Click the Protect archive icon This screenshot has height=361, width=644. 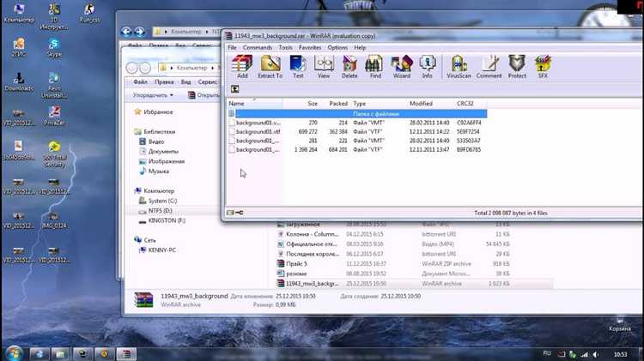pos(517,67)
